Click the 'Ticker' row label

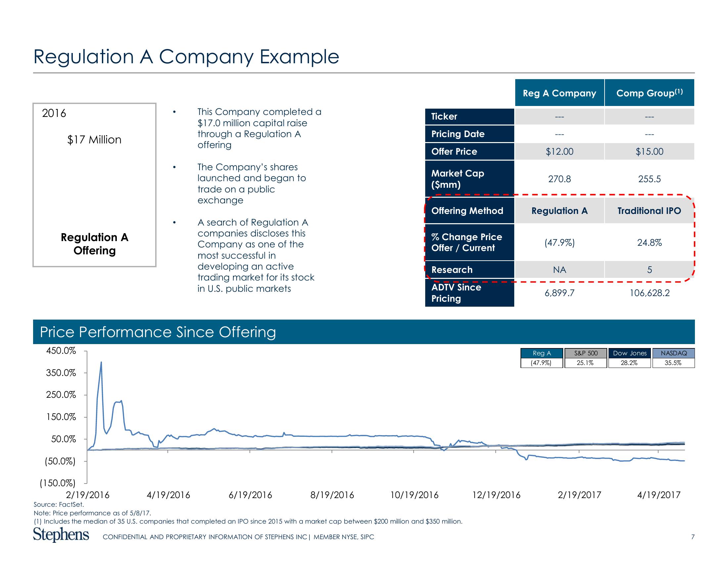point(469,116)
